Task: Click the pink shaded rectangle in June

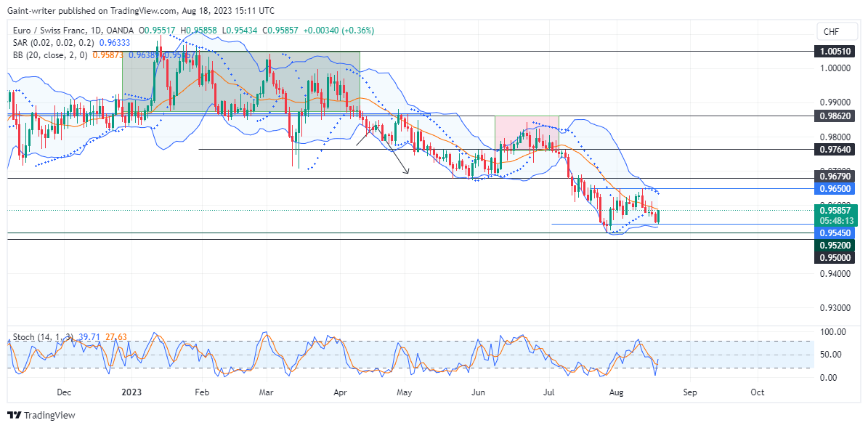Action: coord(527,133)
